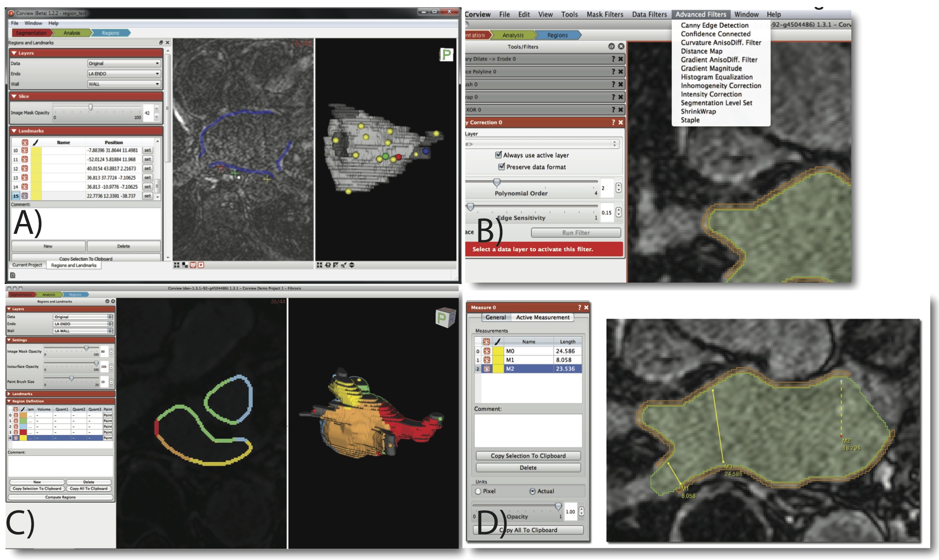This screenshot has height=560, width=939.
Task: Toggle visibility of landmark 10 in panel A
Action: pyautogui.click(x=24, y=150)
